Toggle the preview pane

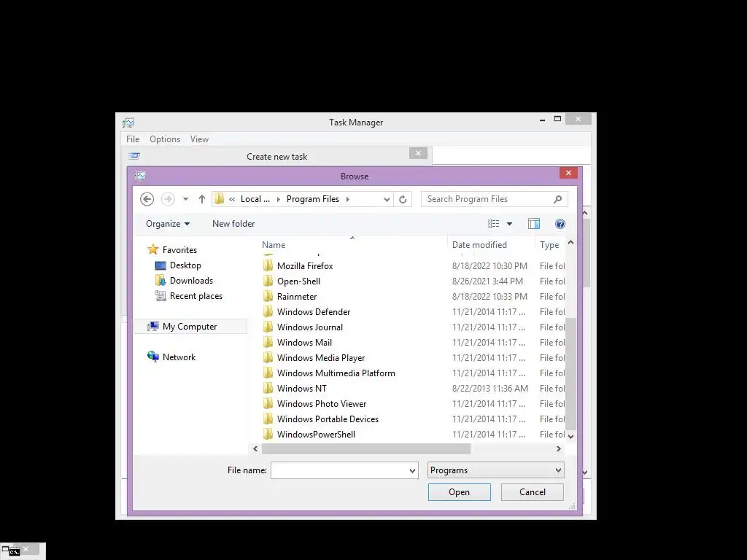(533, 224)
